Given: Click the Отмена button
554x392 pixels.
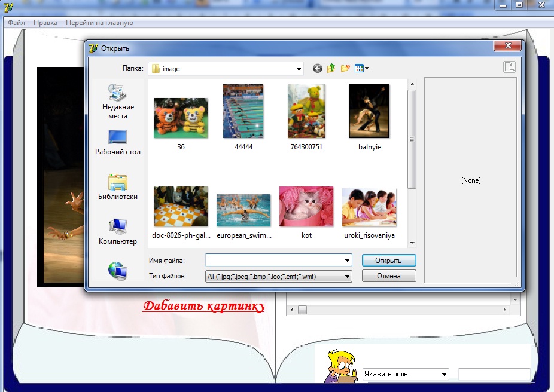Looking at the screenshot, I should click(389, 276).
